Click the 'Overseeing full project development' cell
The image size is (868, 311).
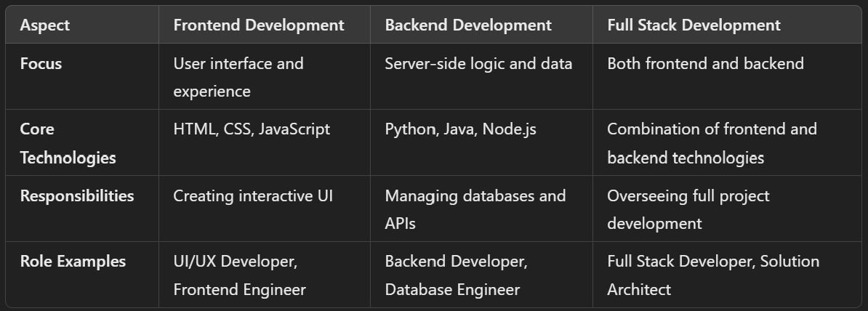click(688, 209)
